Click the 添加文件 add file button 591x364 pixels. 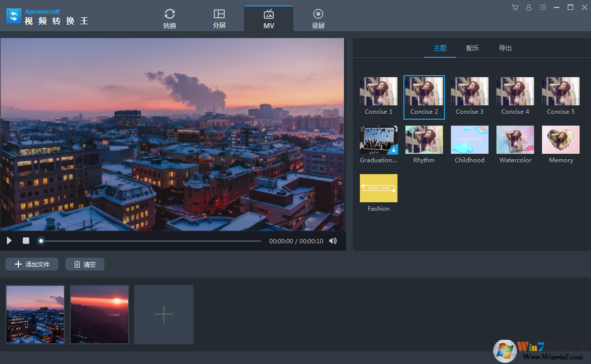coord(32,264)
